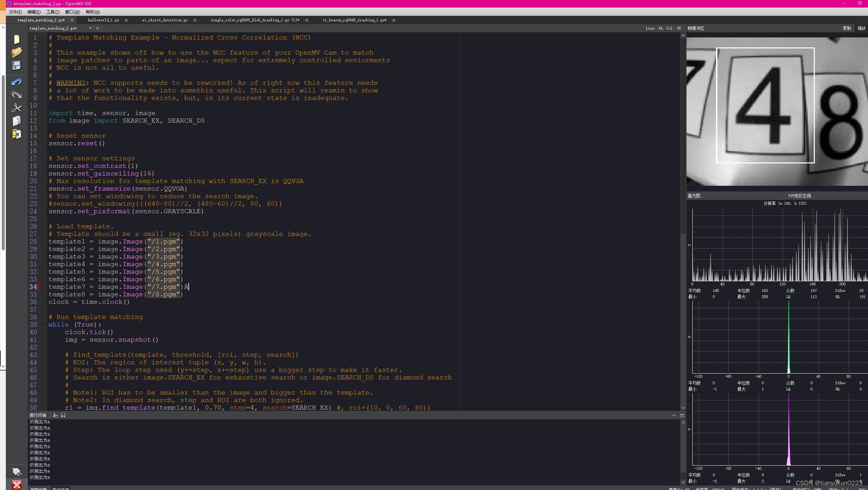Switch to 串行终端 bottom tab

(60, 488)
